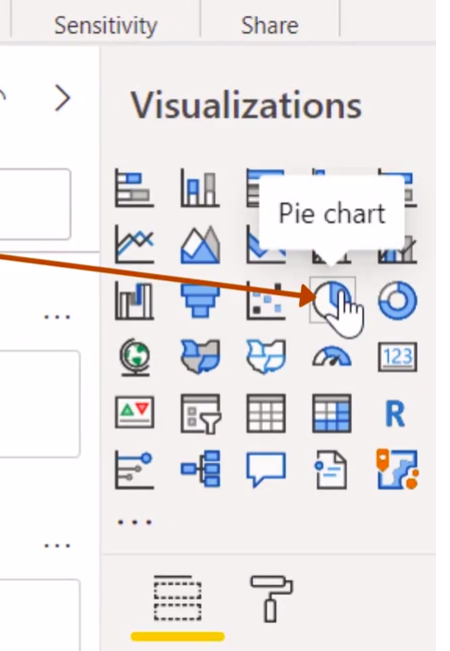Screen dimensions: 450x651
Task: Add a slicer visual
Action: click(200, 413)
